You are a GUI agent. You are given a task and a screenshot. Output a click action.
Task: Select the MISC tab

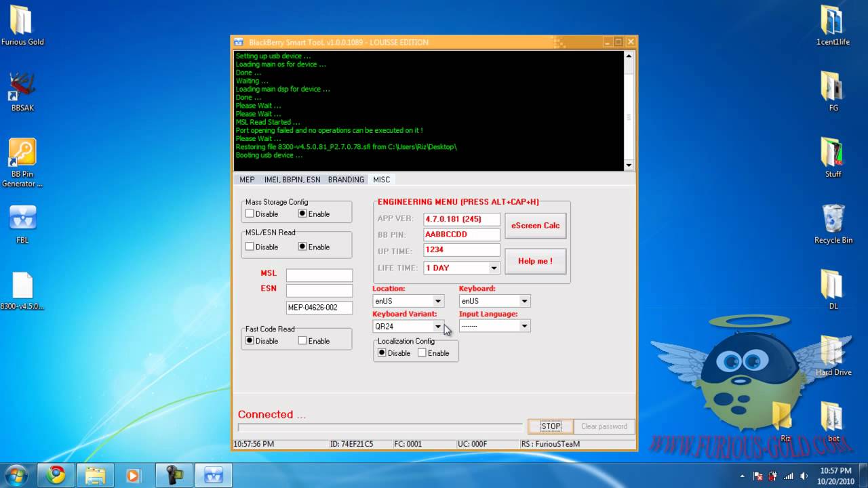click(381, 180)
